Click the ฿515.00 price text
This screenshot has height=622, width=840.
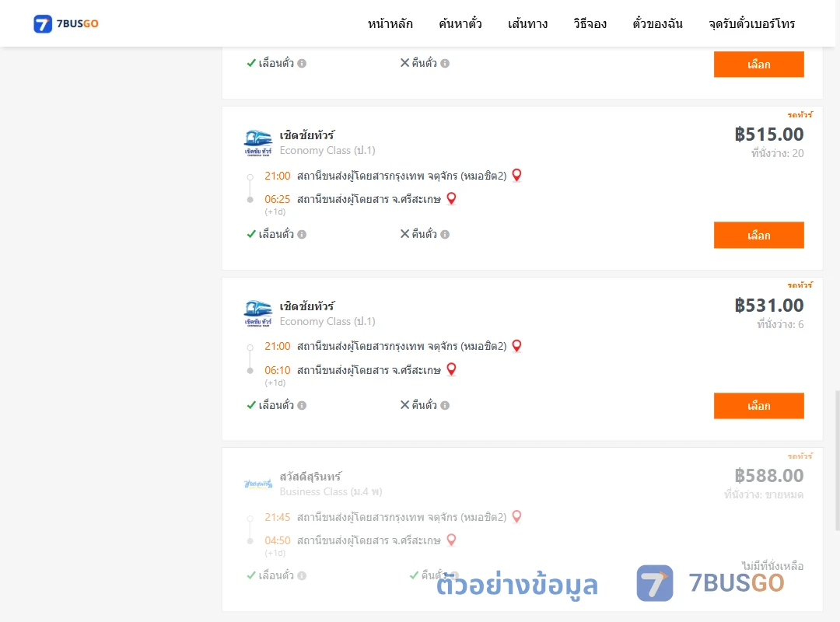click(x=768, y=134)
